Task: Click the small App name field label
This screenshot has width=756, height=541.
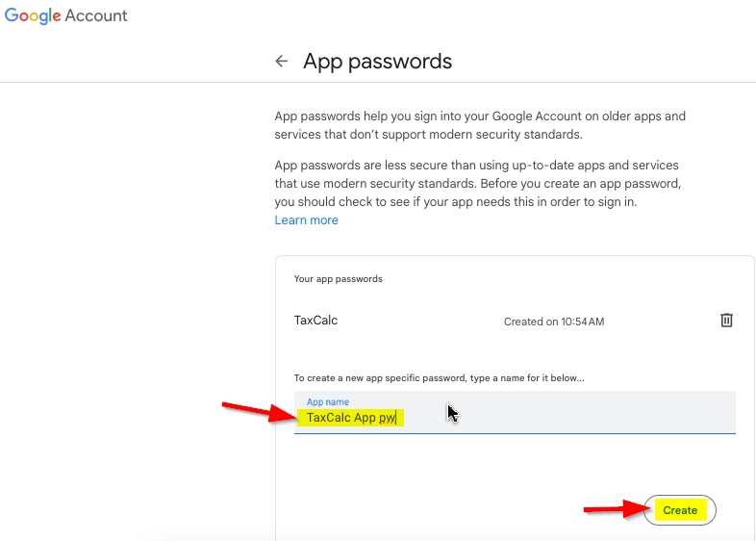Action: pos(327,402)
